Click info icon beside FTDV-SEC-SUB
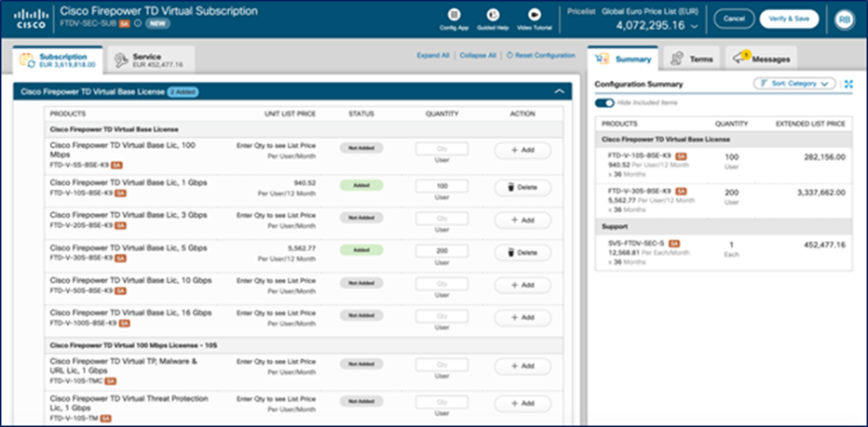This screenshot has width=868, height=427. point(137,24)
